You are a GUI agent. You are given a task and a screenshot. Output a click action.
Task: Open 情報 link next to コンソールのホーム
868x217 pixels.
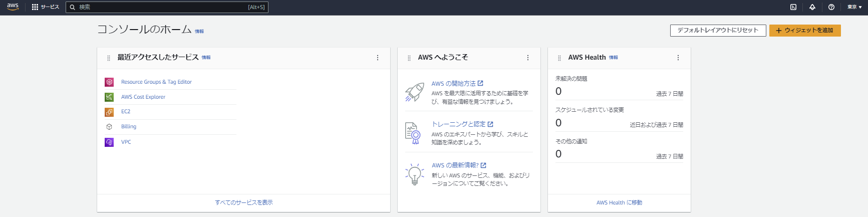click(199, 32)
